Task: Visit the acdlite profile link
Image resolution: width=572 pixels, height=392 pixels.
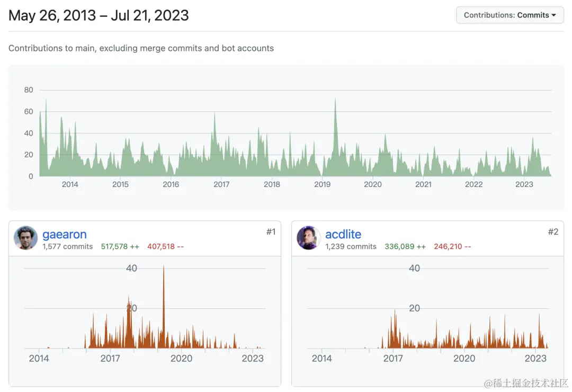Action: coord(343,234)
